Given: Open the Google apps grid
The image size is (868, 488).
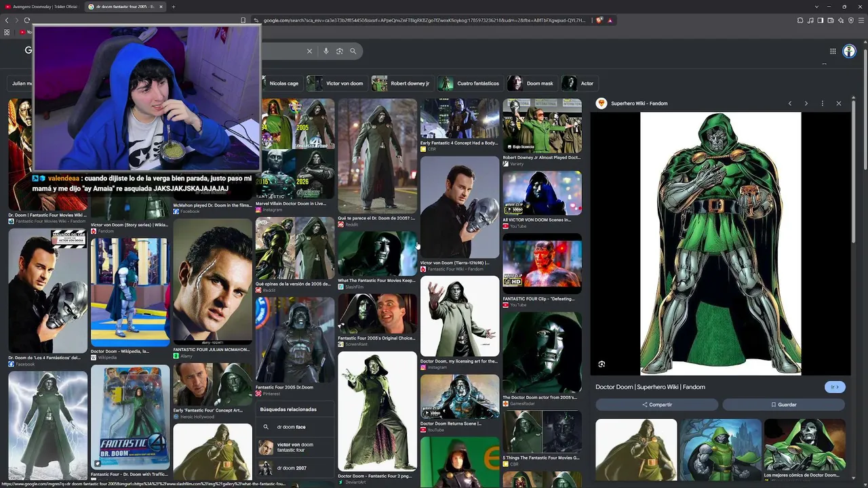Looking at the screenshot, I should pyautogui.click(x=833, y=51).
